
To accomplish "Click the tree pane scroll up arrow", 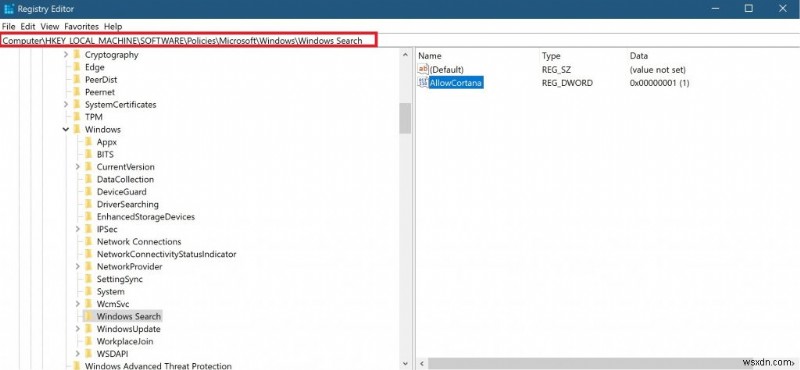I will tap(405, 55).
